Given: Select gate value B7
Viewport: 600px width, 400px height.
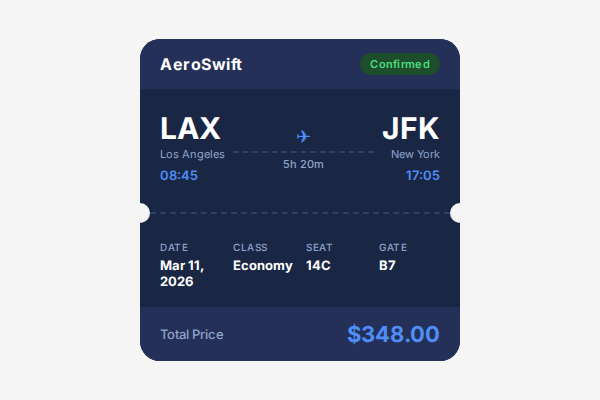Looking at the screenshot, I should [388, 266].
